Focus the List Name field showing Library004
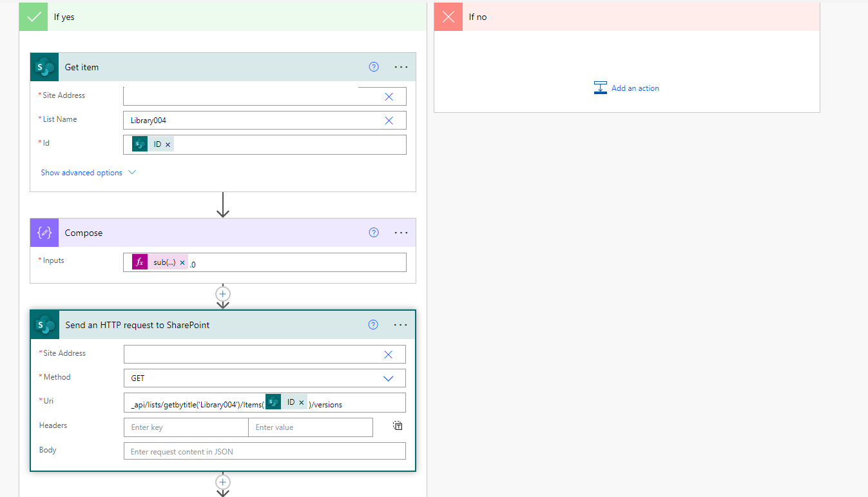Viewport: 868px width, 497px height. click(265, 121)
